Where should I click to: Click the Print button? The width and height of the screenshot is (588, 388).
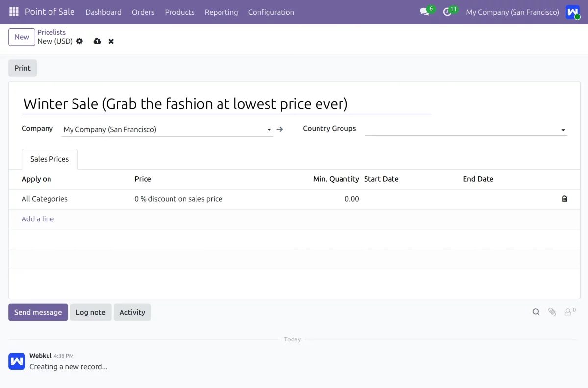click(23, 68)
